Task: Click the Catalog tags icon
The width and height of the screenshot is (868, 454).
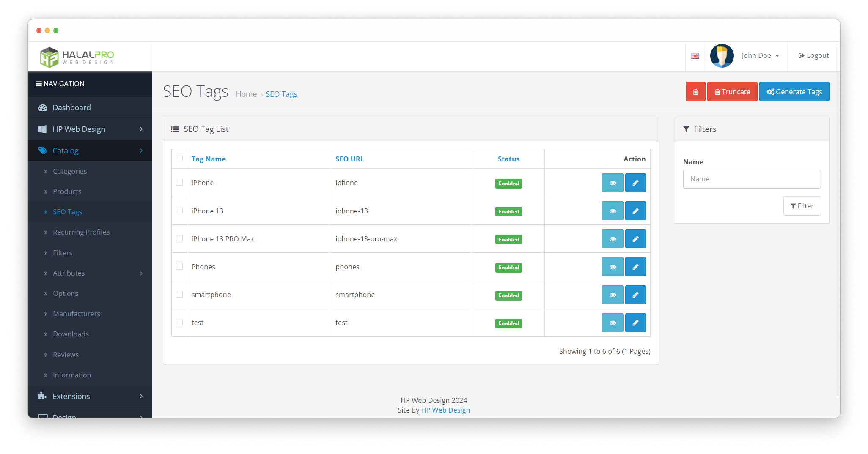Action: click(x=43, y=150)
